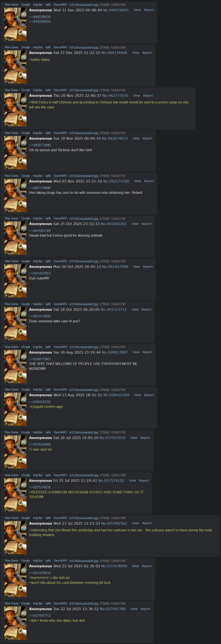Open thumbnail of post No.941313715
The width and height of the screenshot is (221, 644).
(x=15, y=324)
